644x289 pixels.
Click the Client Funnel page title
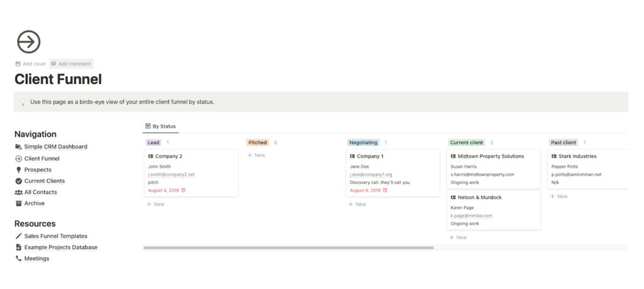[x=58, y=79]
